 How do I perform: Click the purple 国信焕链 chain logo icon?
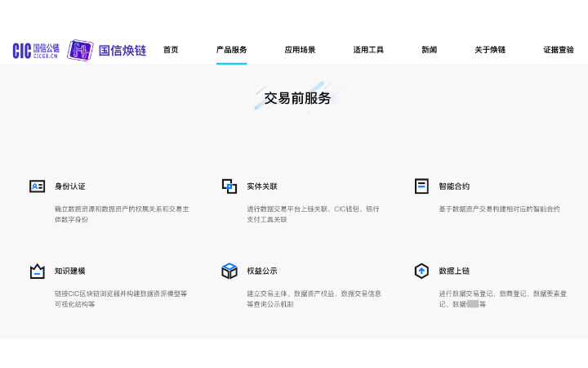(x=80, y=50)
